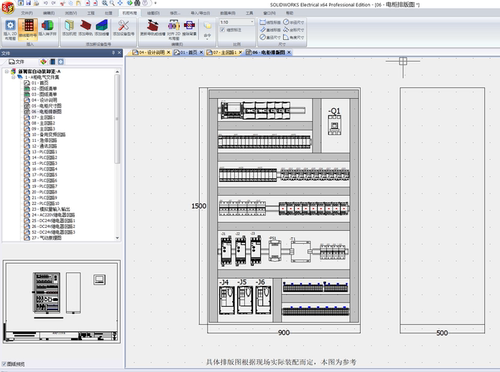This screenshot has height=372, width=500.
Task: Toggle the checkbox below the 1:10 scale box
Action: [222, 30]
